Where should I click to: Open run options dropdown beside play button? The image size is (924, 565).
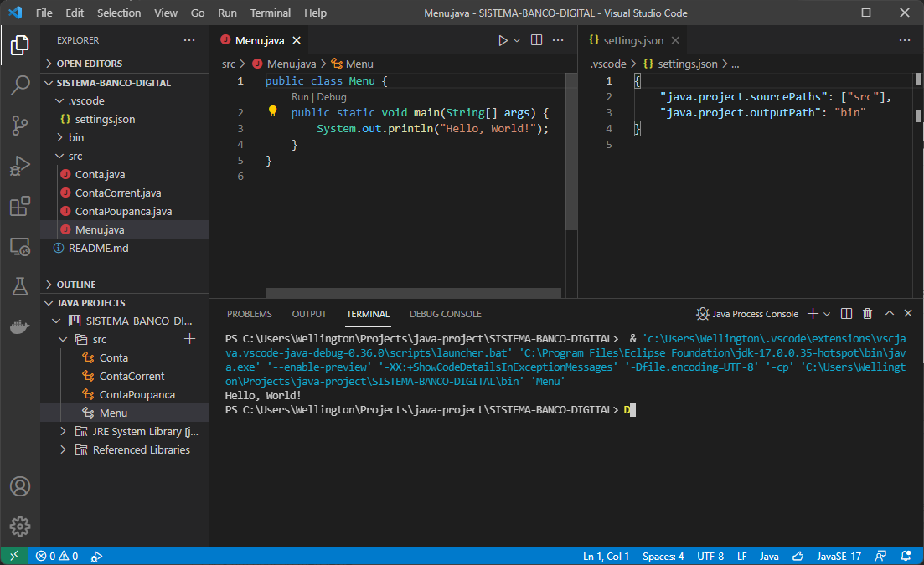(x=517, y=40)
